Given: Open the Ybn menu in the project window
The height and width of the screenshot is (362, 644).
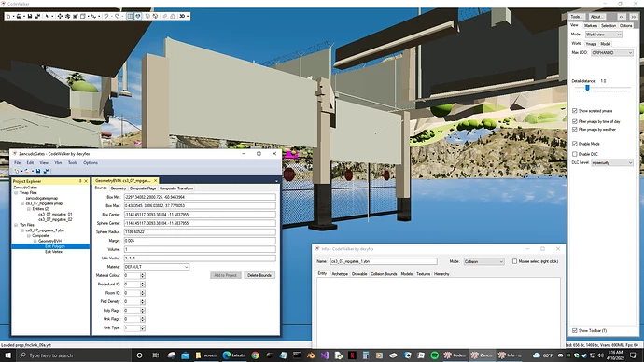Looking at the screenshot, I should click(58, 163).
